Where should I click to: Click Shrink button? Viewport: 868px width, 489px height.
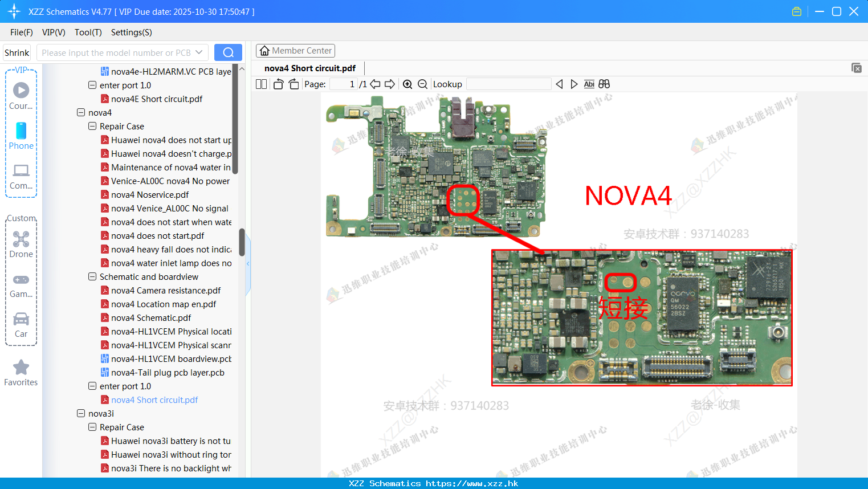click(x=17, y=52)
